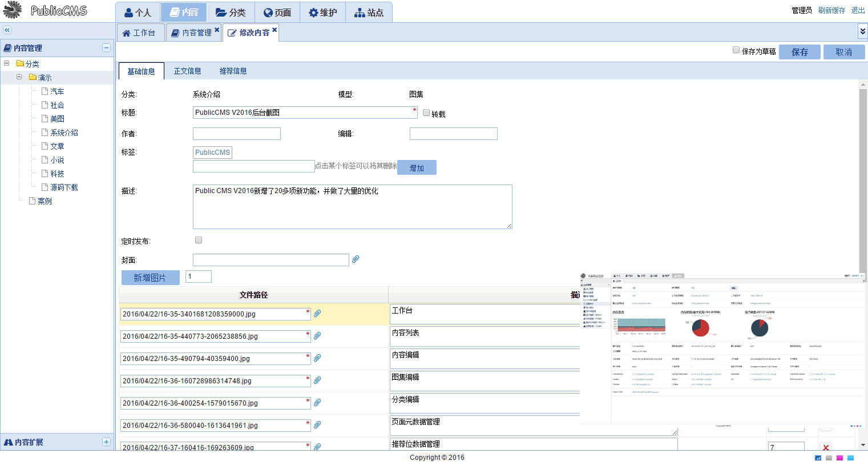Click the 科技 document icon
Viewport: 868px width, 465px height.
(x=45, y=173)
